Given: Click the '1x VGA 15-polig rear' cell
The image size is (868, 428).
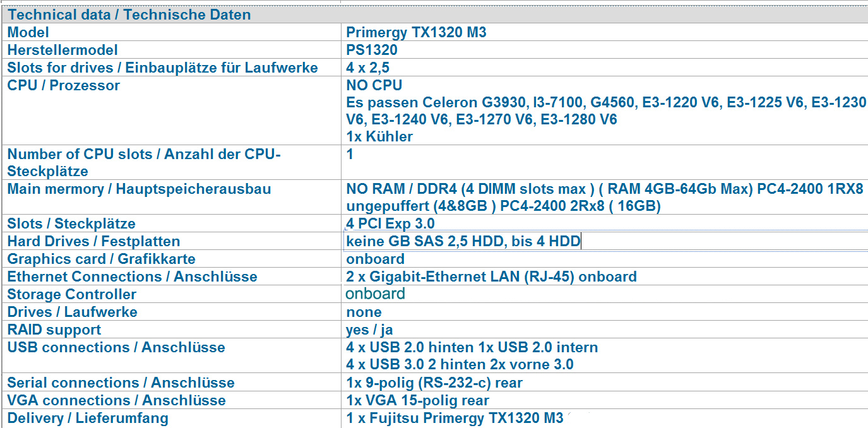Looking at the screenshot, I should 417,400.
